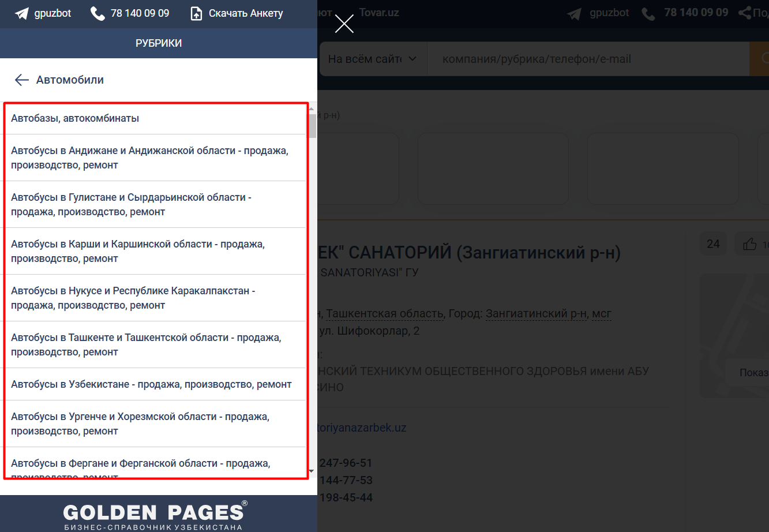Focus the компания/рубрика/телефон search field
Image resolution: width=769 pixels, height=532 pixels.
[x=588, y=59]
